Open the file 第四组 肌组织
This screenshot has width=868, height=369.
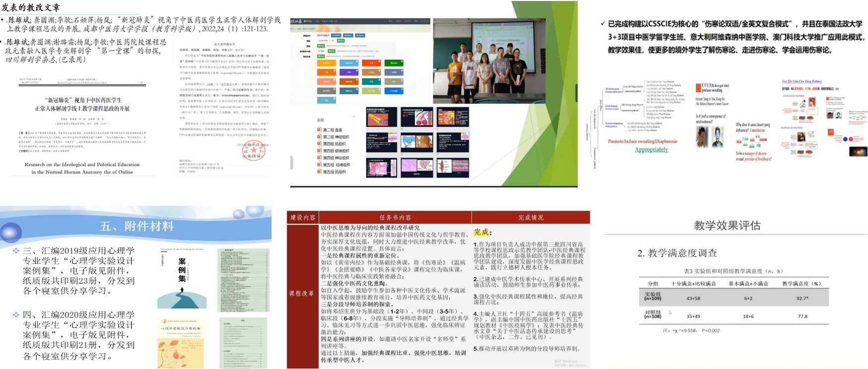(x=334, y=144)
